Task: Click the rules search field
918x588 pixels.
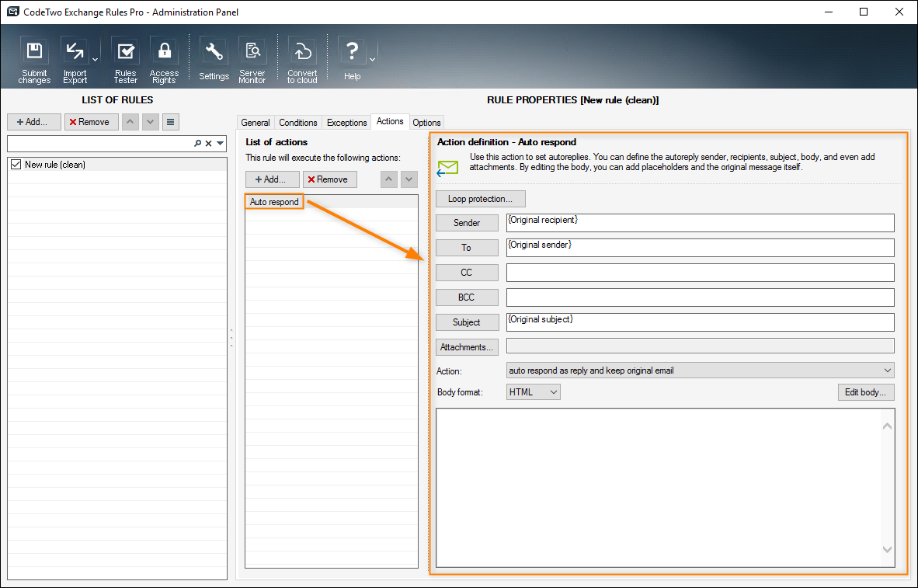Action: click(99, 144)
